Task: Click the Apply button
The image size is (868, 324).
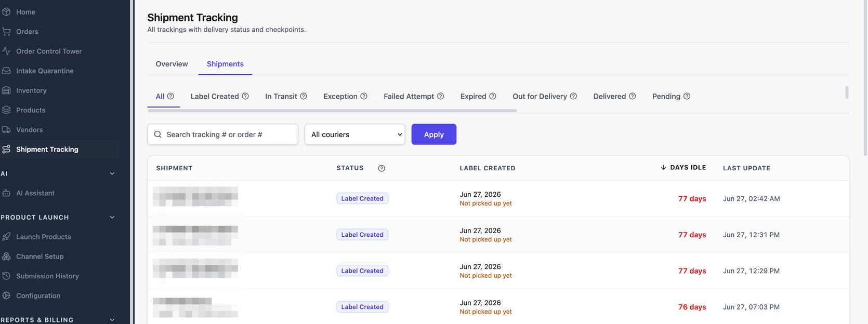Action: tap(434, 134)
